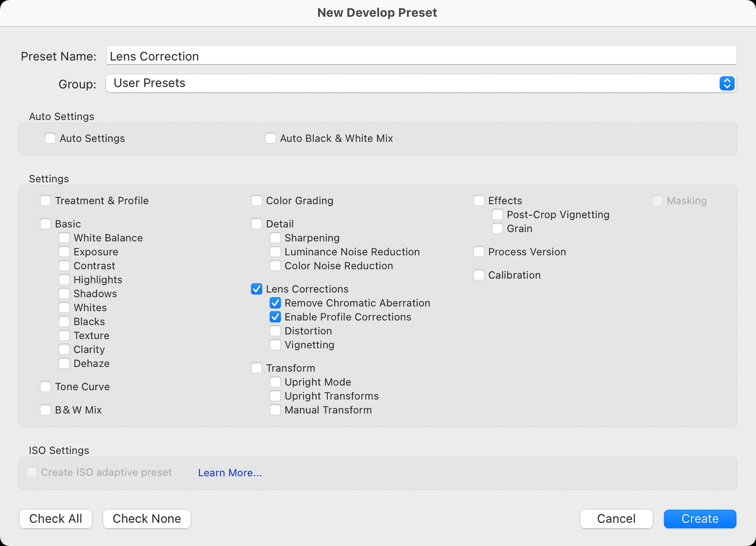The height and width of the screenshot is (546, 756).
Task: Check the Calibration option
Action: click(x=479, y=275)
